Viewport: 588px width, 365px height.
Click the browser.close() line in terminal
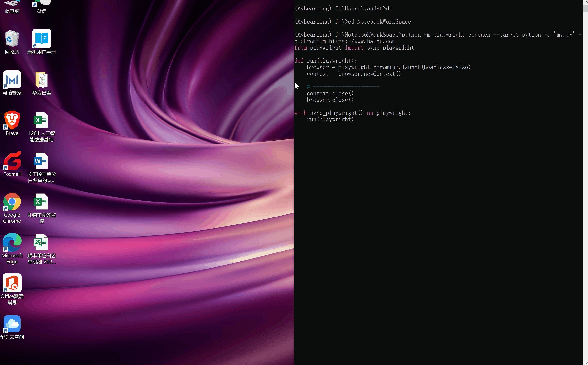(x=330, y=100)
